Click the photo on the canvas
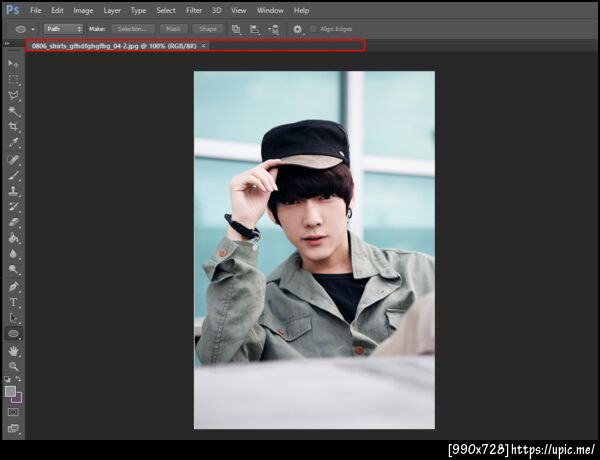This screenshot has width=600, height=460. click(x=314, y=250)
